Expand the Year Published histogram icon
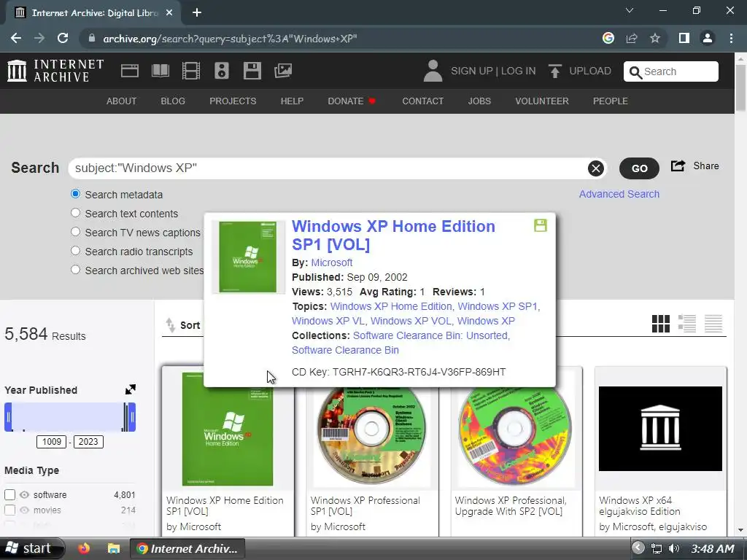Viewport: 747px width, 560px height. click(x=130, y=389)
